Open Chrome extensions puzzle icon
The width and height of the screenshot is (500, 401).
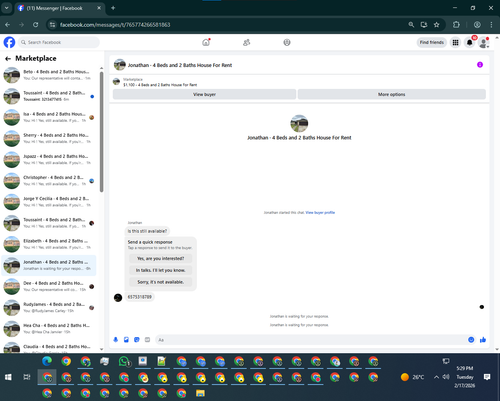point(456,25)
